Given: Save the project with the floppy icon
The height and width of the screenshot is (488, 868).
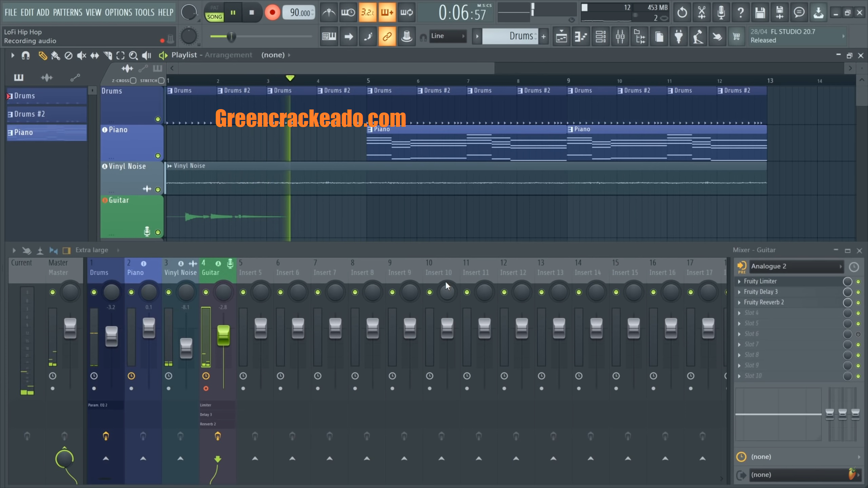Looking at the screenshot, I should (760, 13).
